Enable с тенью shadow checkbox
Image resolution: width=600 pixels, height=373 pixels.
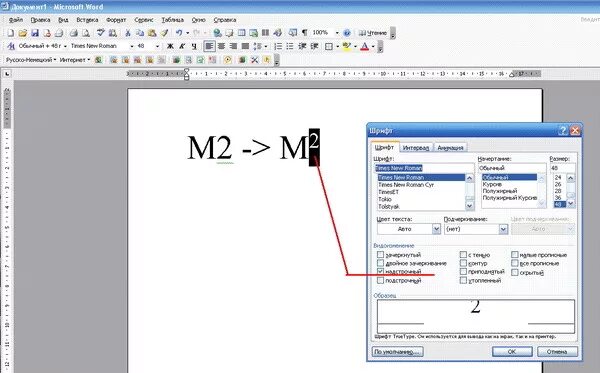pyautogui.click(x=463, y=254)
